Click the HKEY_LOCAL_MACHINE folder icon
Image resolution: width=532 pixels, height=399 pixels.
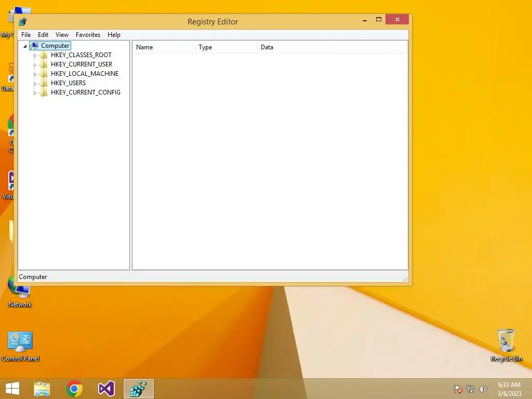click(x=44, y=74)
